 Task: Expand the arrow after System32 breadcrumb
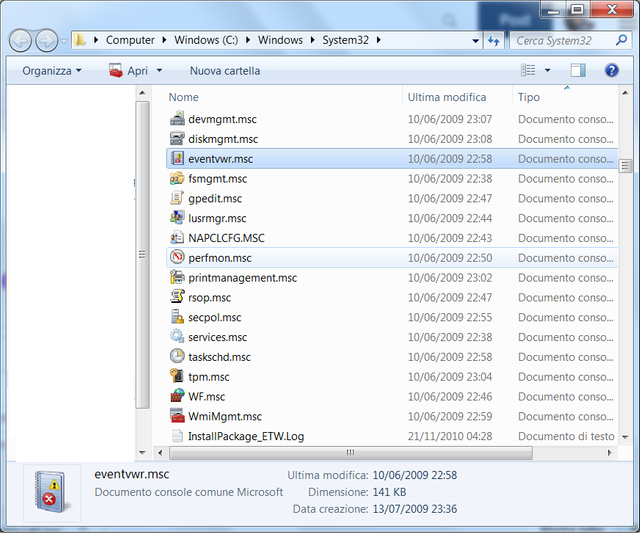click(379, 40)
